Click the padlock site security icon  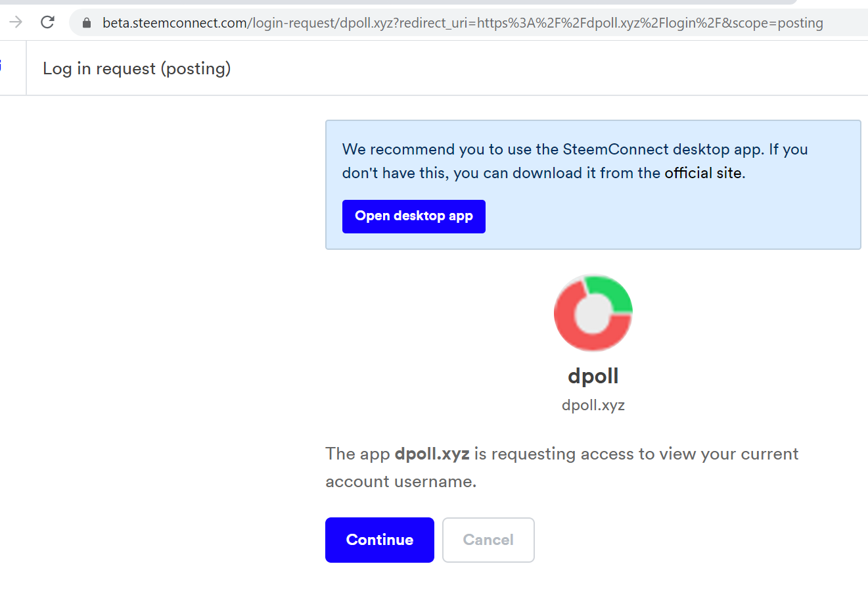(x=87, y=23)
